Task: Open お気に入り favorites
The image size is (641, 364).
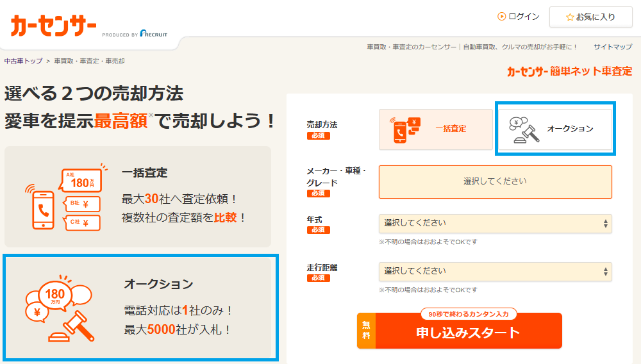Action: coord(591,17)
